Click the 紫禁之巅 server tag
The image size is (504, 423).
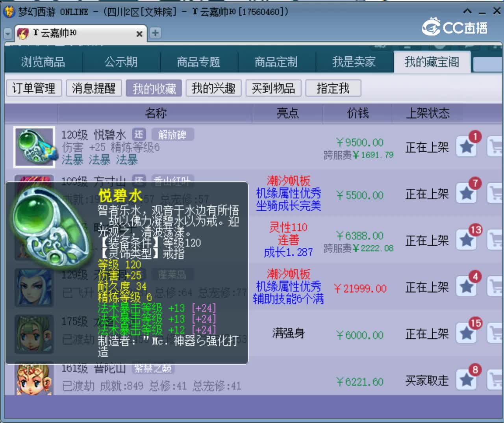pos(153,368)
